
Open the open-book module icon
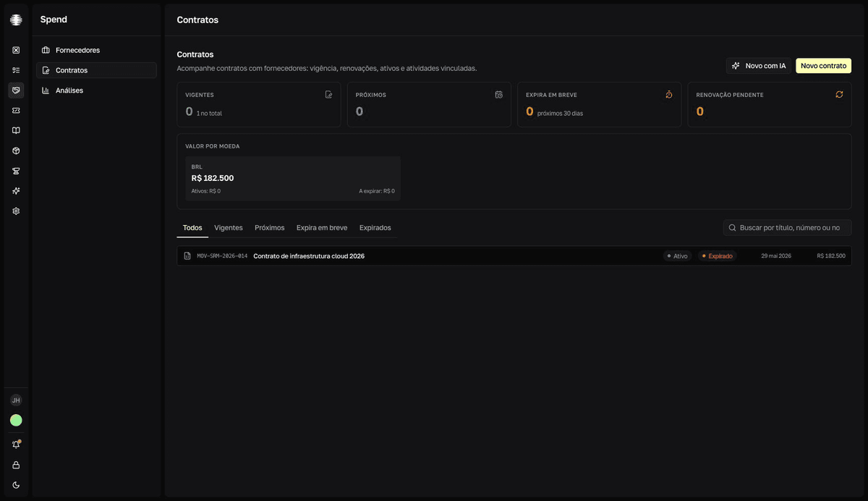tap(16, 130)
